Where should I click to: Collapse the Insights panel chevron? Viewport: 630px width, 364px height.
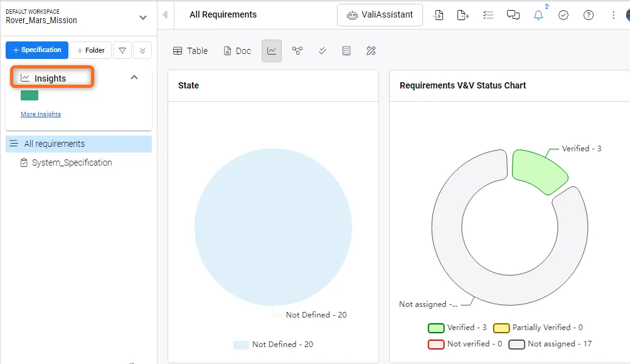(134, 77)
